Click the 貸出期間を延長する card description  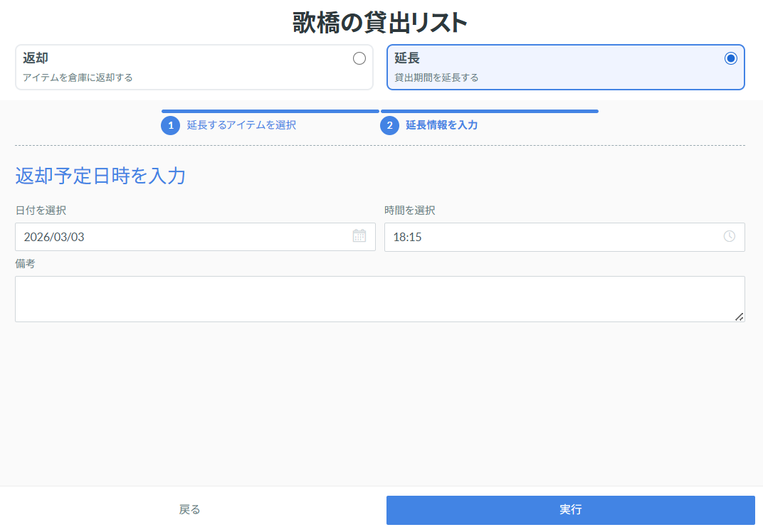436,78
